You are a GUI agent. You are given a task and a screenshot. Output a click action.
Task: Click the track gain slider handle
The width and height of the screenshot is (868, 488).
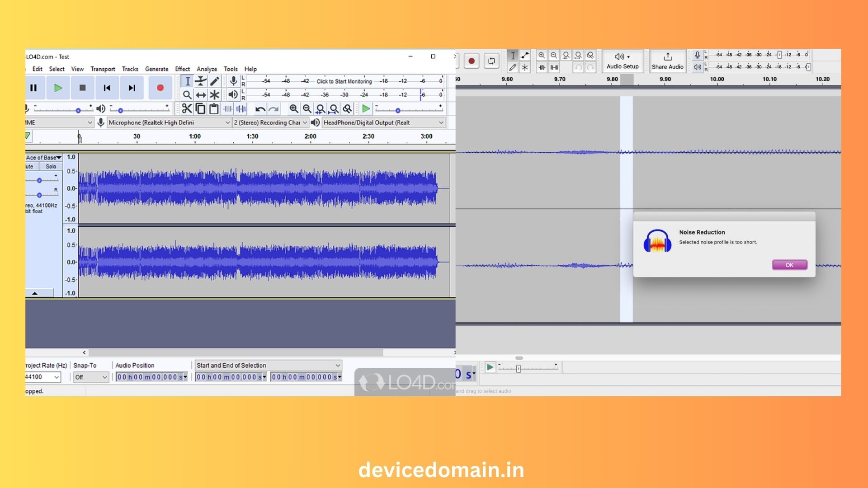(x=39, y=180)
